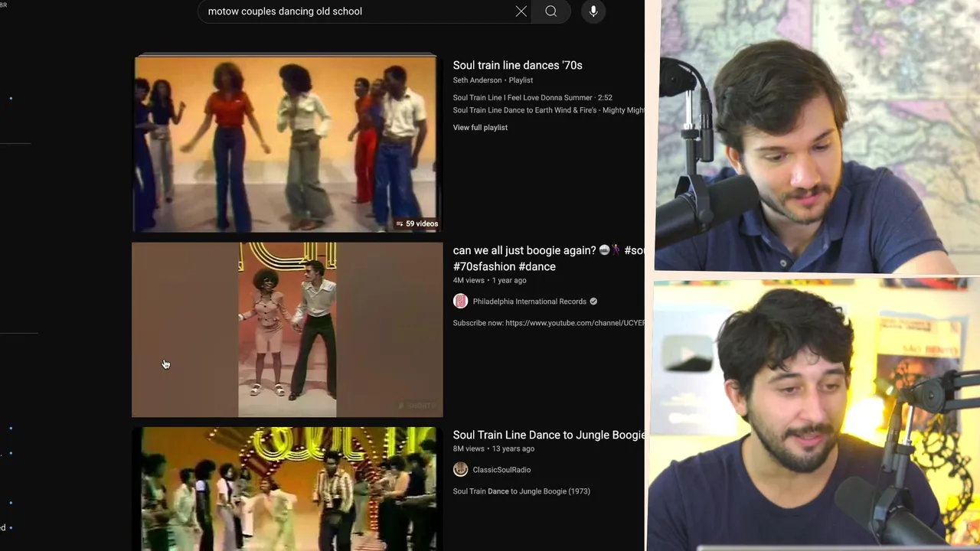
Task: Click the 'Subscribe now' description text
Action: coord(548,323)
